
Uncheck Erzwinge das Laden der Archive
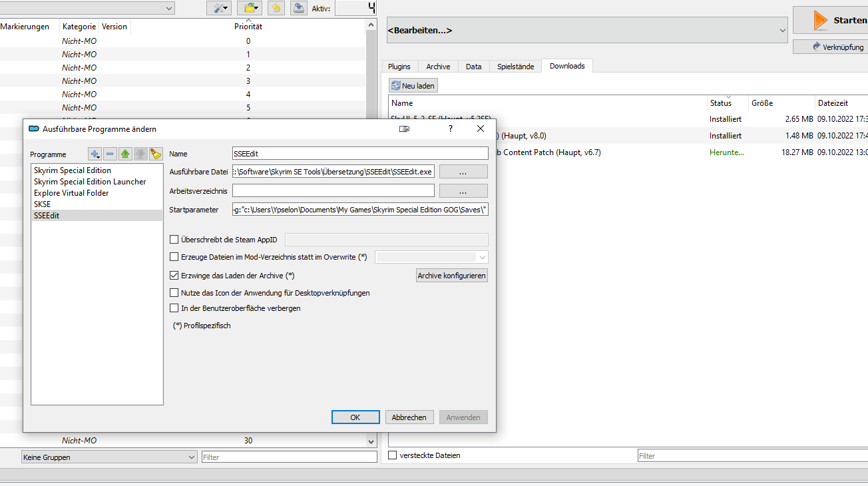[x=174, y=276]
